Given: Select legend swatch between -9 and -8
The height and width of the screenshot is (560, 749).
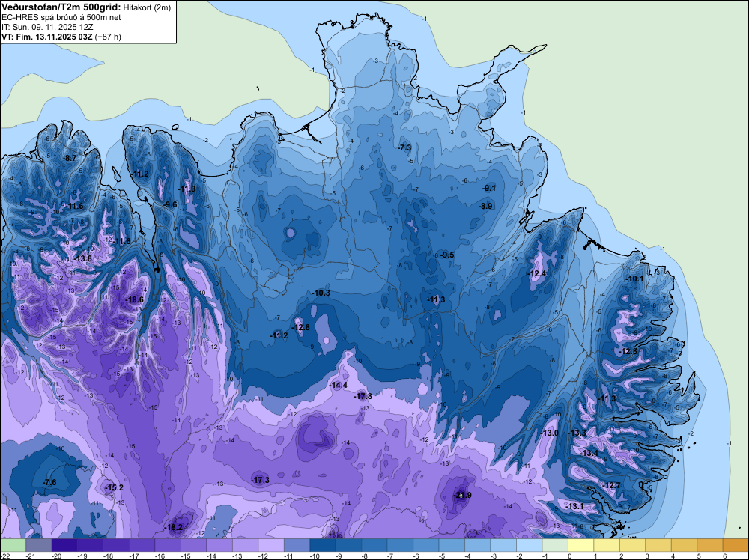Looking at the screenshot, I should (348, 545).
